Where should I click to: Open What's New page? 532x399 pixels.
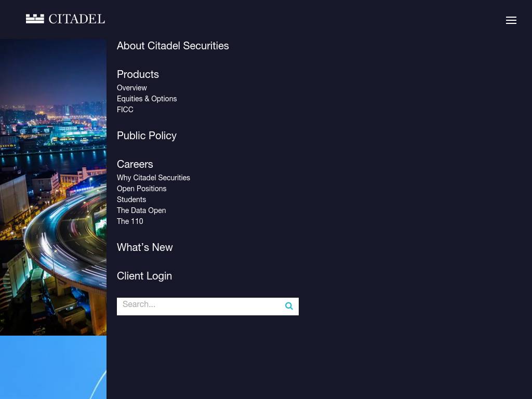(x=144, y=248)
